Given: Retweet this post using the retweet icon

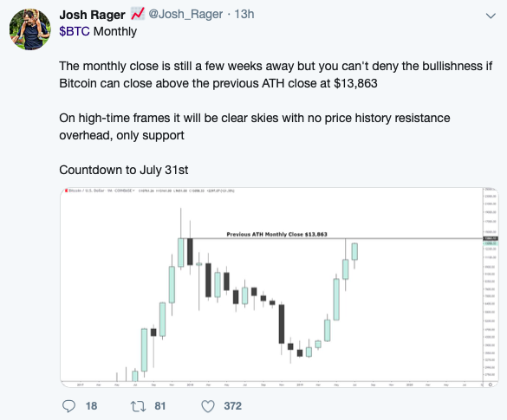Looking at the screenshot, I should (x=138, y=406).
